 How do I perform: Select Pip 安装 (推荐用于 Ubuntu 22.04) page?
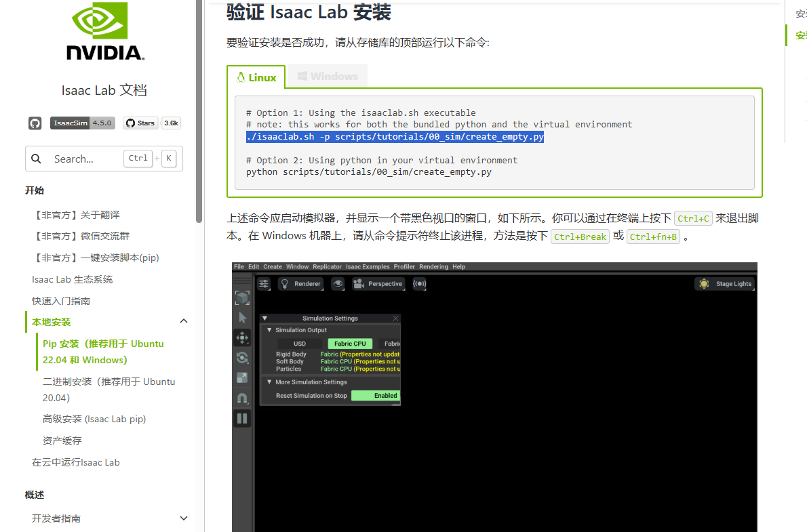(x=103, y=352)
